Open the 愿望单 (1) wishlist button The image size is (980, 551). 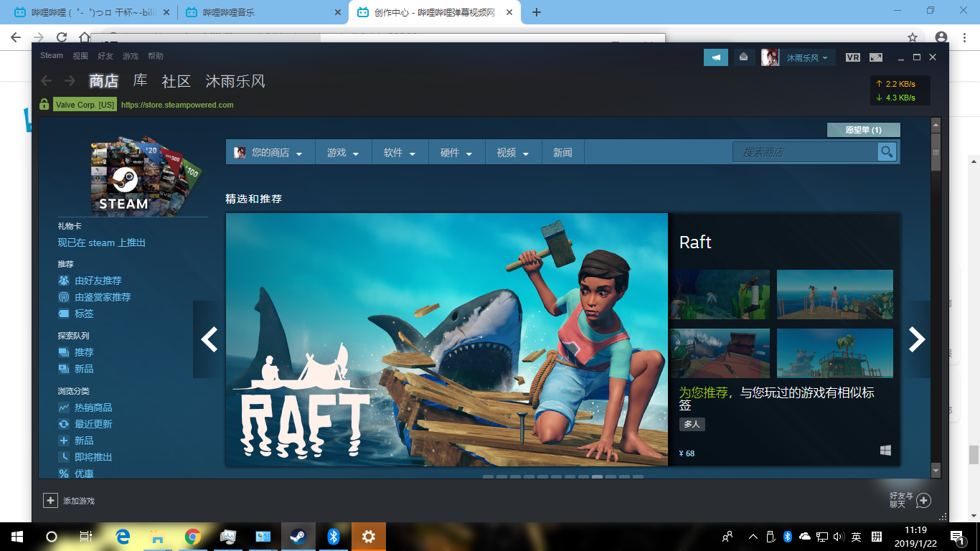tap(863, 130)
